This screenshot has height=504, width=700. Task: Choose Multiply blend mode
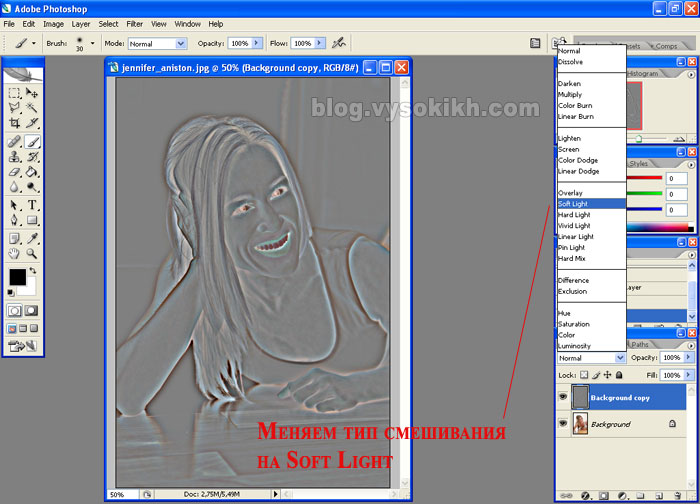[x=592, y=94]
